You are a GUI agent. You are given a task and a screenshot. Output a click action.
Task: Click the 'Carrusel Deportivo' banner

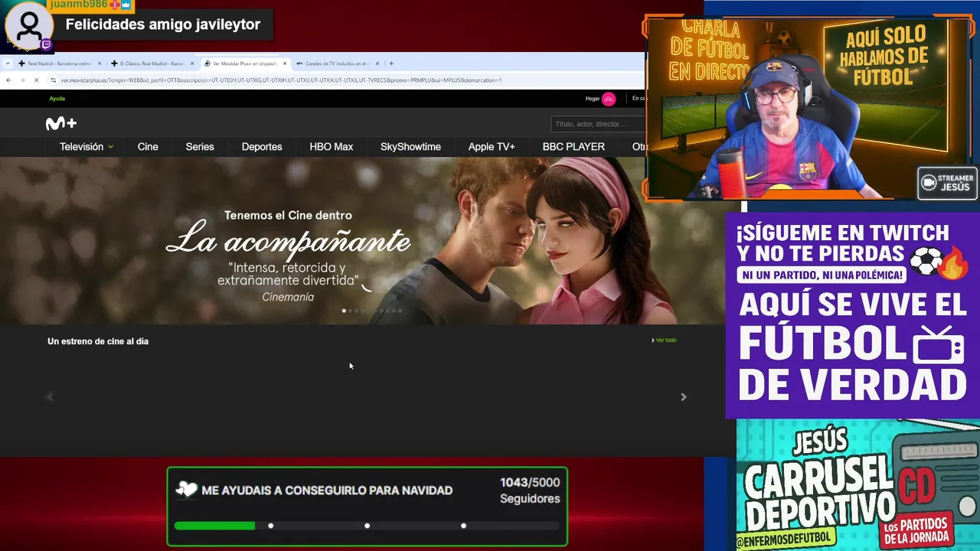857,486
